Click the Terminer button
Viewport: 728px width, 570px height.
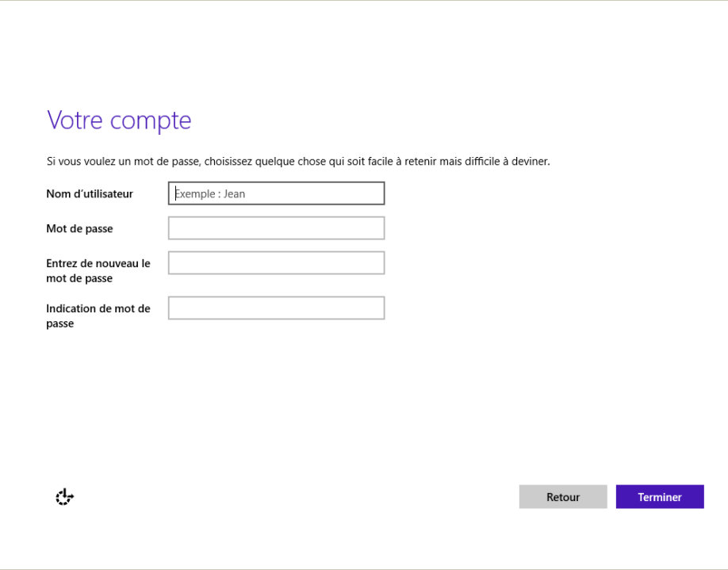[659, 497]
